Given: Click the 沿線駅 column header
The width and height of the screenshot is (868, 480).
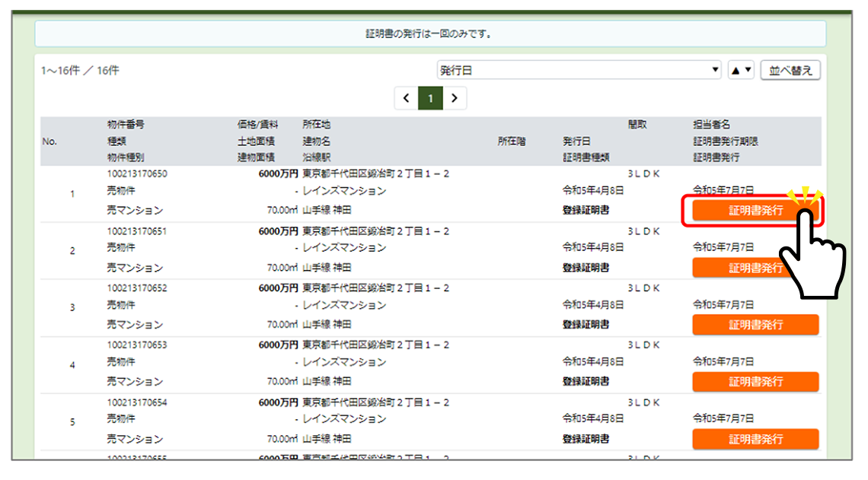Looking at the screenshot, I should [316, 157].
